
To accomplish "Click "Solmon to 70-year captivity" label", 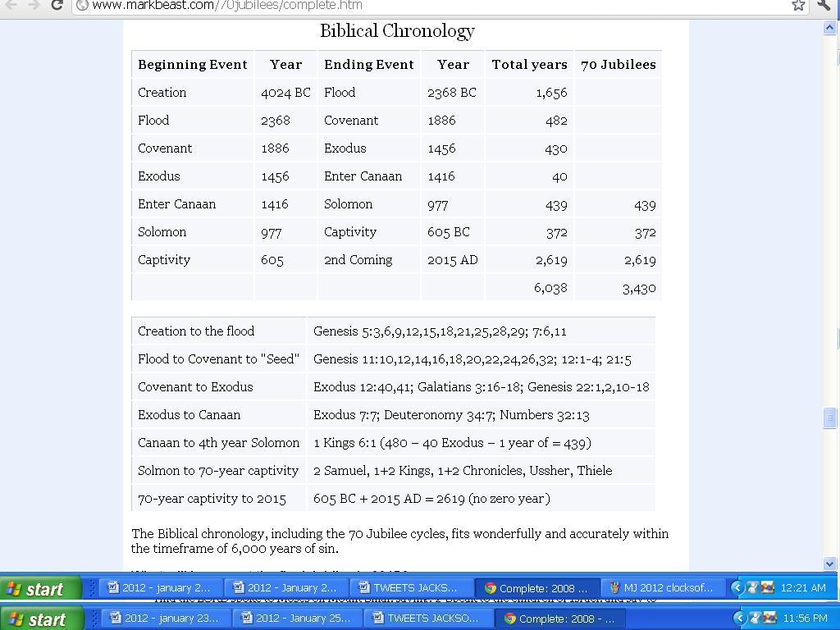I will coord(218,470).
